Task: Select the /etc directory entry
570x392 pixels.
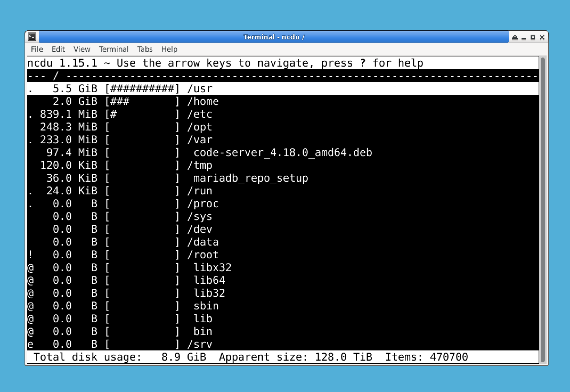Action: [200, 114]
